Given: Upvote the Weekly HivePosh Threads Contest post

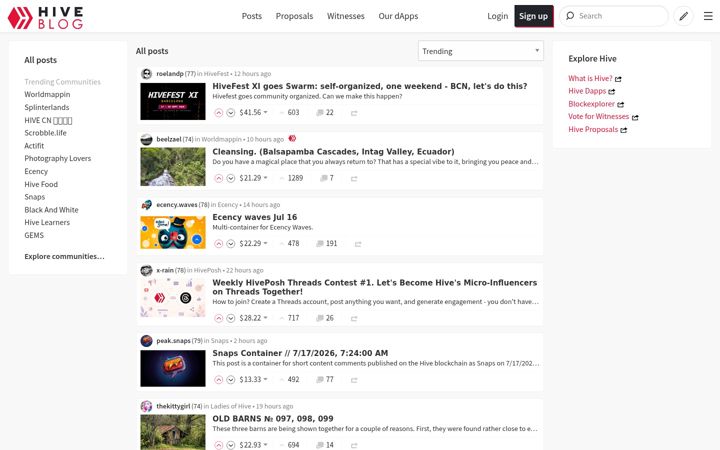Looking at the screenshot, I should 219,318.
